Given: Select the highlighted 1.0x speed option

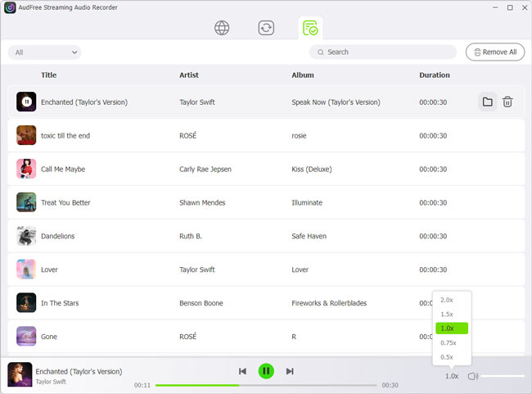Looking at the screenshot, I should [x=452, y=328].
